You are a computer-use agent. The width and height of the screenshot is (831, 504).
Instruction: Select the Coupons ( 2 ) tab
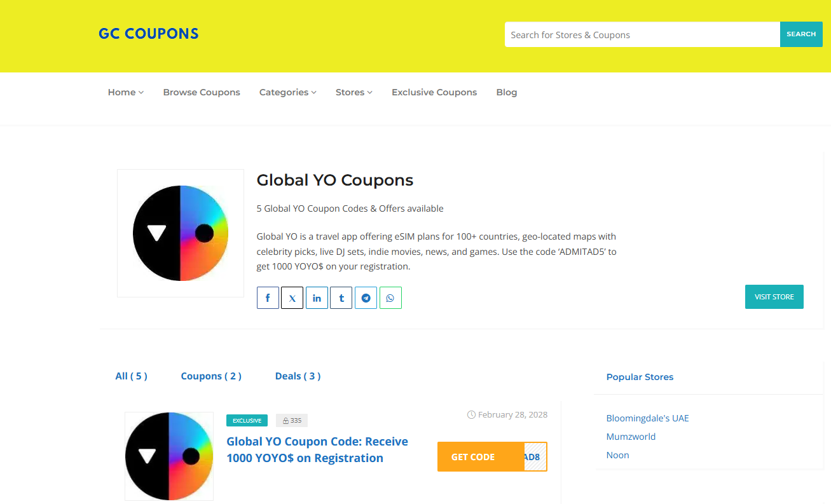point(211,376)
